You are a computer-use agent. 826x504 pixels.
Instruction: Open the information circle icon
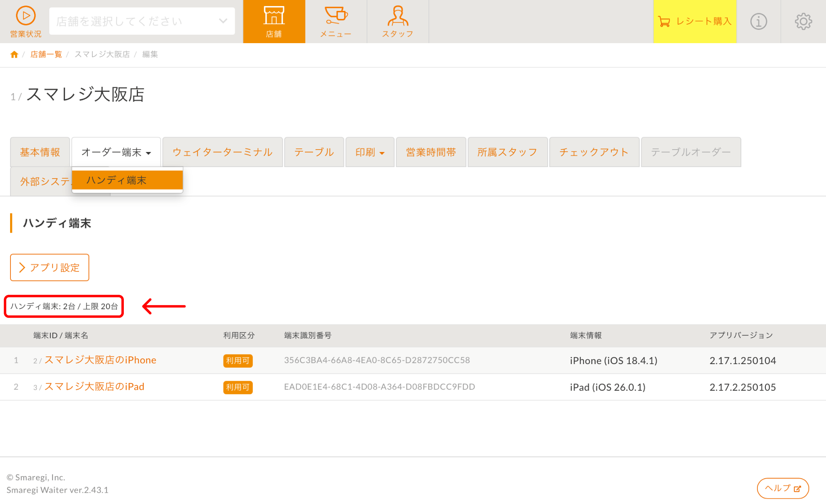click(758, 21)
